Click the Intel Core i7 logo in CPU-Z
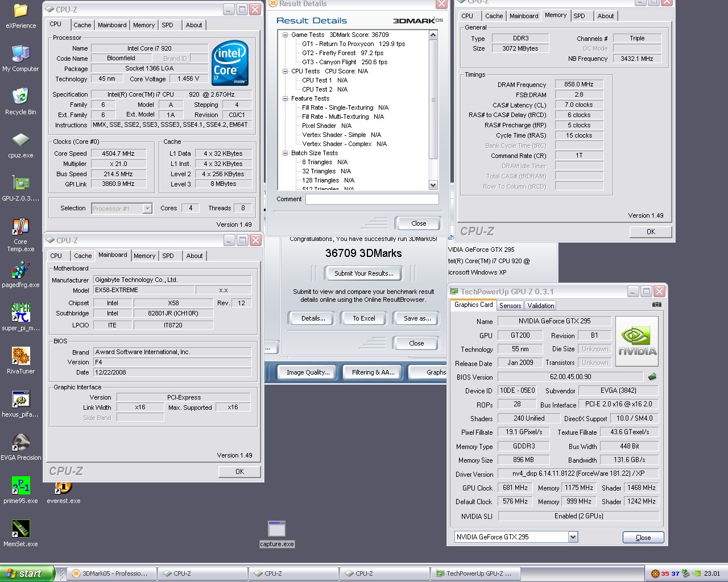 [x=230, y=63]
